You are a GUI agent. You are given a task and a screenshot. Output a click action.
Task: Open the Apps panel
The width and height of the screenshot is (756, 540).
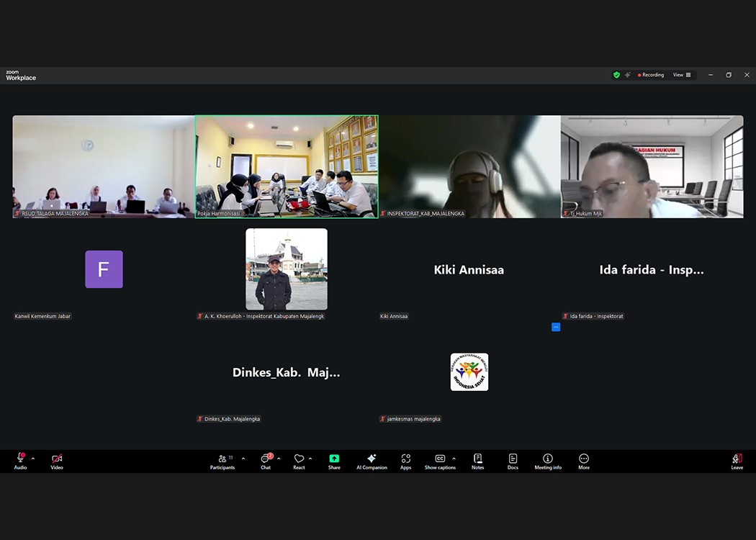tap(406, 461)
